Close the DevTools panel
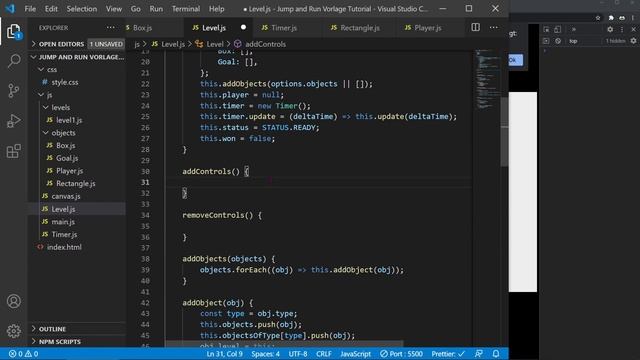640x360 pixels. [633, 29]
